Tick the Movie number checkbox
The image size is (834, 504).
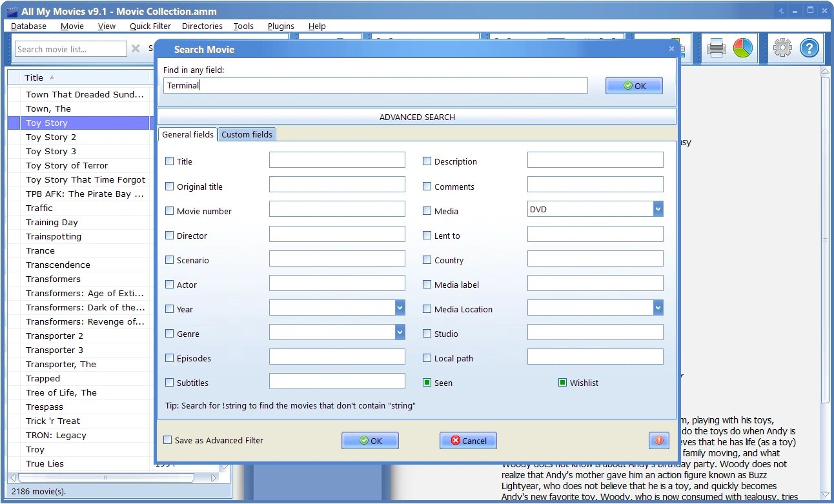[169, 211]
